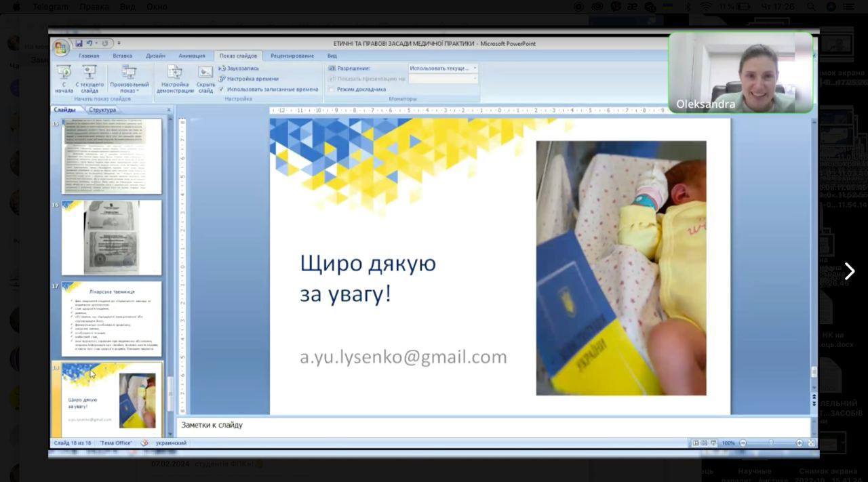The height and width of the screenshot is (482, 868).
Task: Toggle 'Использовать записанные времена' checkbox
Action: point(222,89)
